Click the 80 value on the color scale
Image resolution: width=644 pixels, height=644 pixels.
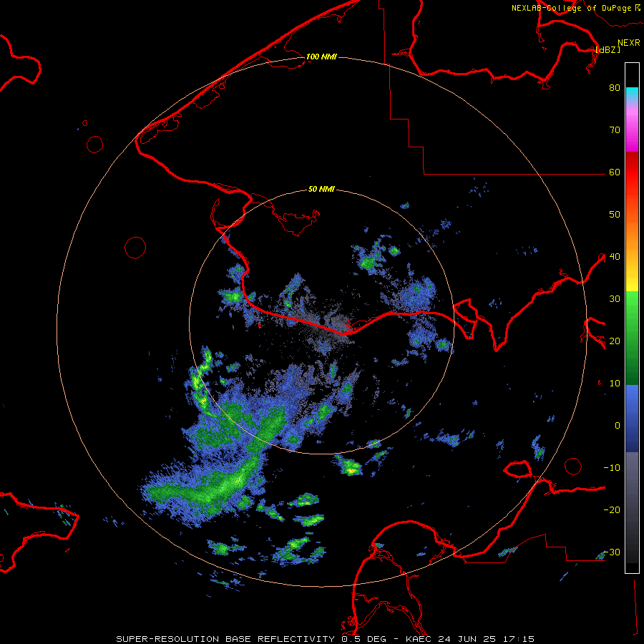tap(615, 88)
